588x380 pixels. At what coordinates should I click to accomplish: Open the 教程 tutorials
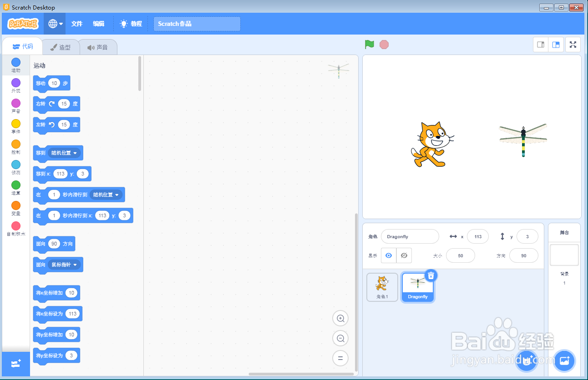click(131, 24)
